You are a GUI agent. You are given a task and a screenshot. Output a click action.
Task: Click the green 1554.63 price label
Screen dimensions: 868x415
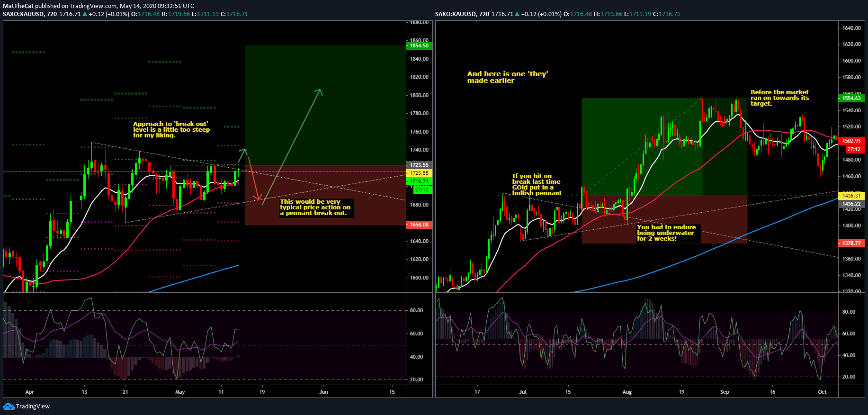coord(851,98)
